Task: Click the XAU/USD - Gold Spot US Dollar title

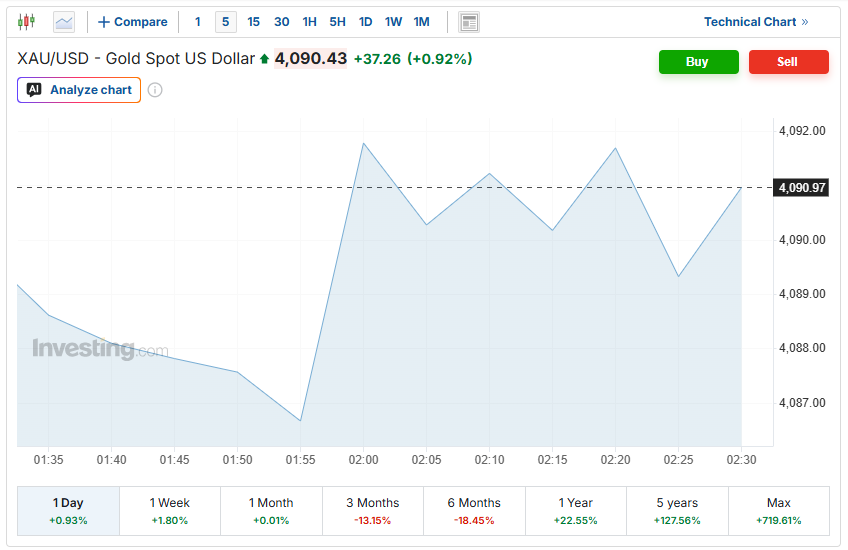Action: [x=136, y=58]
